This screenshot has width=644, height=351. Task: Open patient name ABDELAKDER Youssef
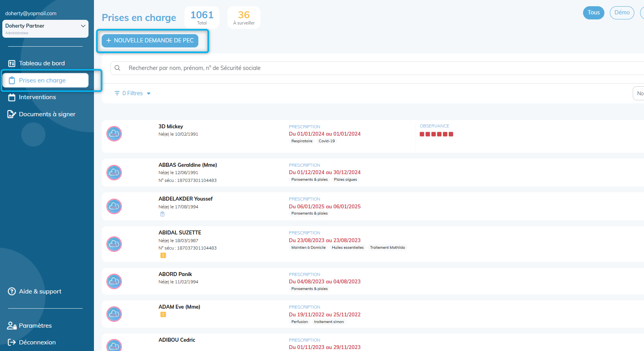[x=186, y=199]
